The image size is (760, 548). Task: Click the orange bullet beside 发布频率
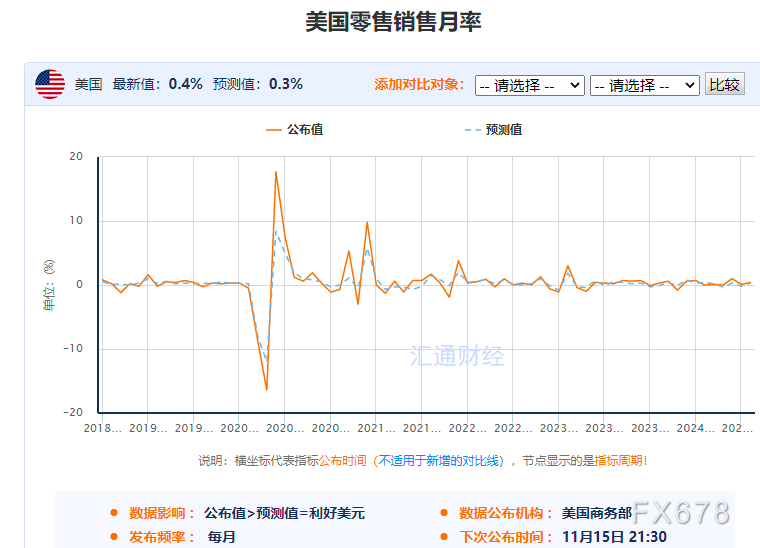(x=115, y=537)
